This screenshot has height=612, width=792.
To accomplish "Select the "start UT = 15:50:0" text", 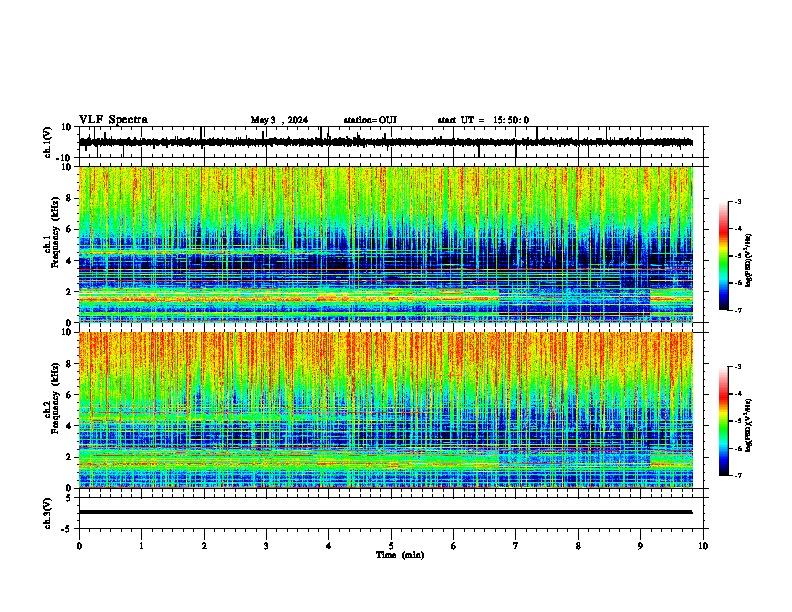I will 483,120.
